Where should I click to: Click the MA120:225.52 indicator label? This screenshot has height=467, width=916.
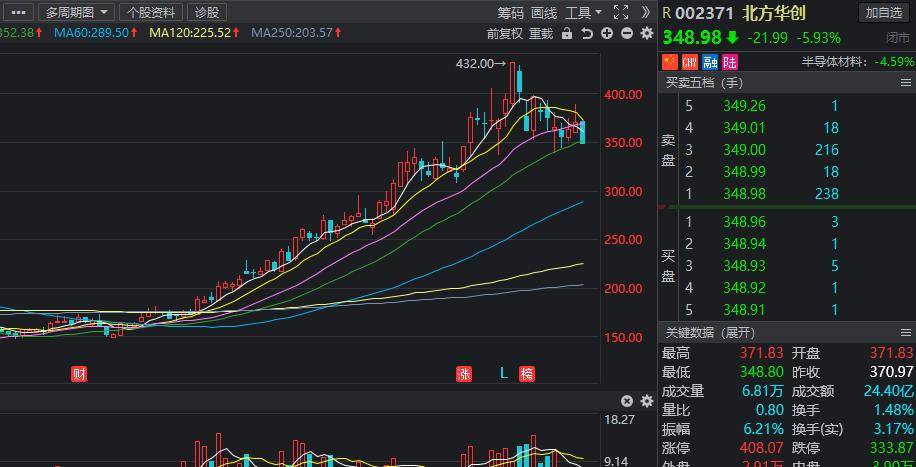click(x=195, y=33)
